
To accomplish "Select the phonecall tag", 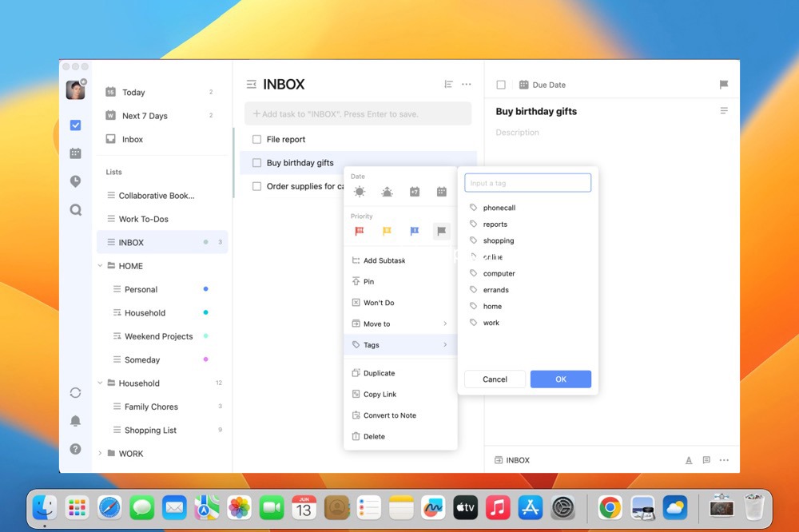I will coord(528,208).
